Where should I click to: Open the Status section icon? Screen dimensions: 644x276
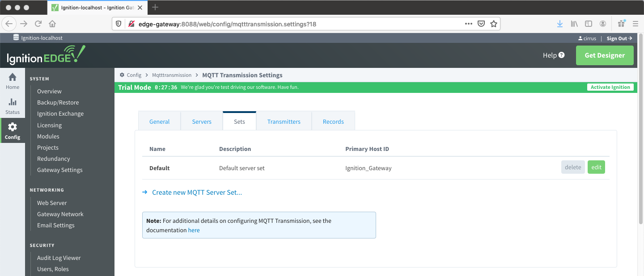click(x=13, y=102)
